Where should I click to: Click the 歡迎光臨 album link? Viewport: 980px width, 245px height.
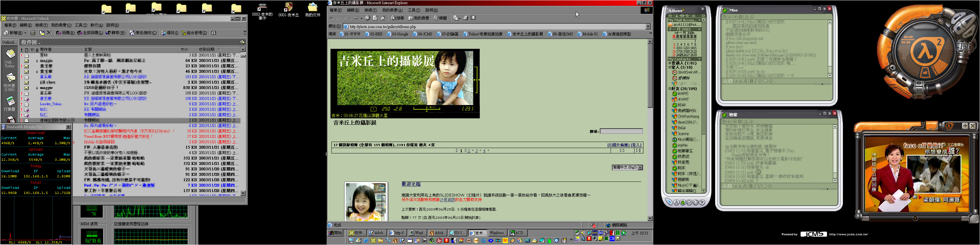point(411,184)
